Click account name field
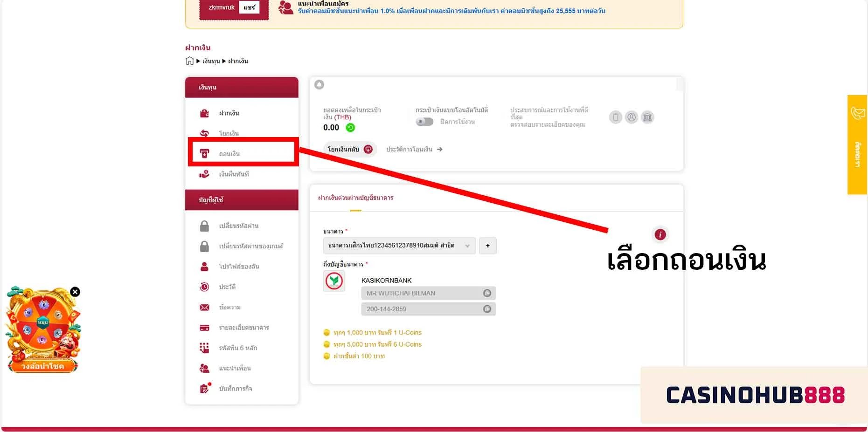Screen dimensions: 868x432 point(428,293)
